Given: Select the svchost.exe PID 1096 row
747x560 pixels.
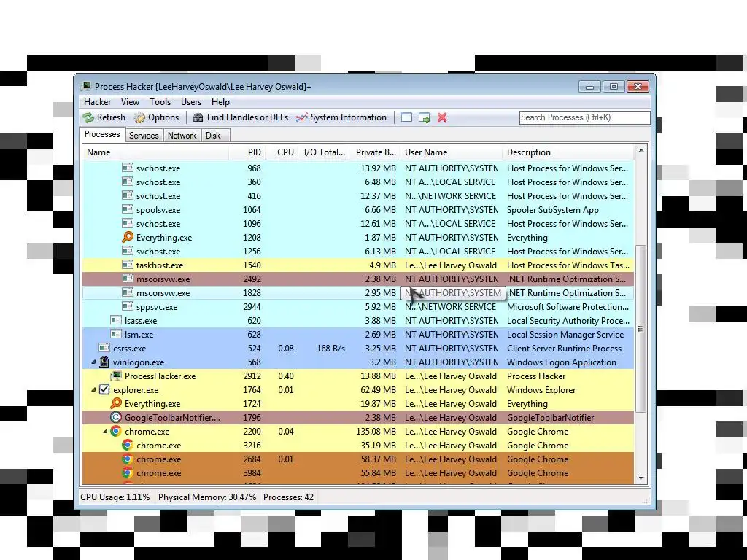Looking at the screenshot, I should tap(358, 223).
